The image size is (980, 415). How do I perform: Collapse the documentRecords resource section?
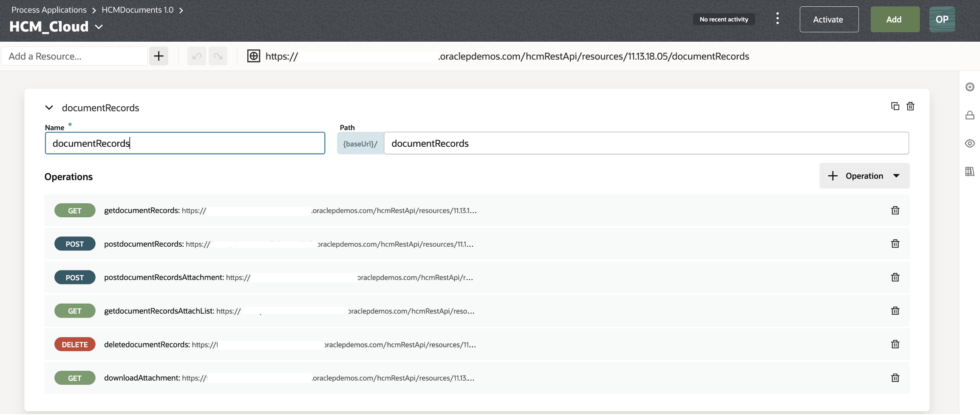click(49, 108)
